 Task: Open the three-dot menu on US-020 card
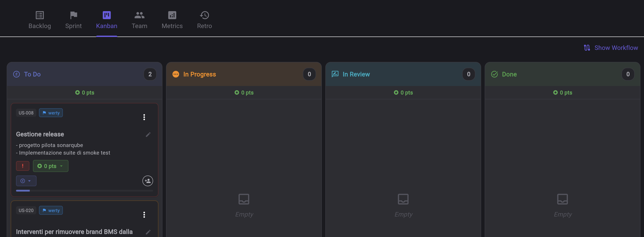click(x=144, y=215)
